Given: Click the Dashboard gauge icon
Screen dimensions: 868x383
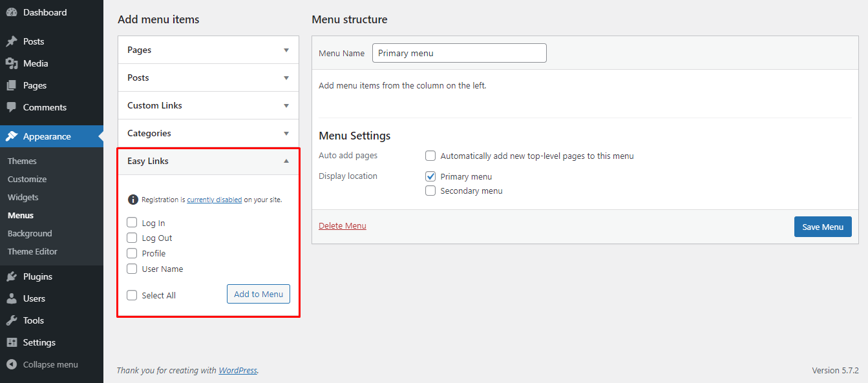Looking at the screenshot, I should tap(12, 12).
